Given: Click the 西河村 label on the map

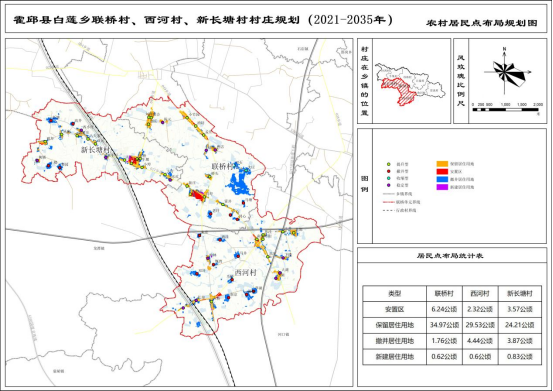Looking at the screenshot, I should pyautogui.click(x=245, y=273).
